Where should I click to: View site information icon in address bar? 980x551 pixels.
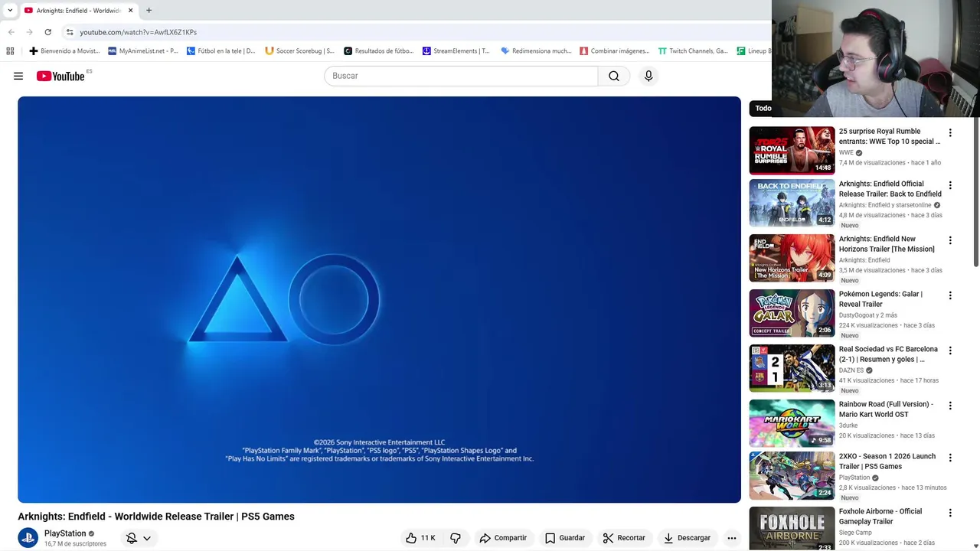[70, 32]
